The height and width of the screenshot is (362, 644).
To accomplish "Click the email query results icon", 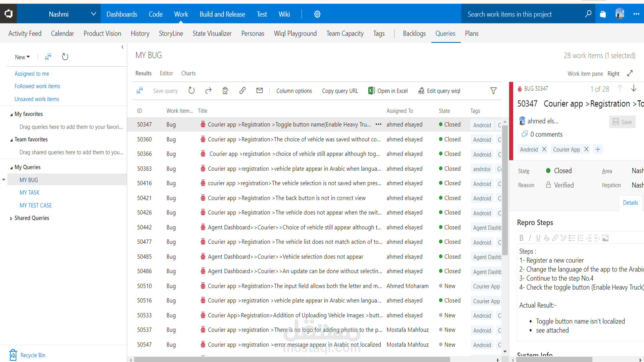I will click(x=260, y=90).
